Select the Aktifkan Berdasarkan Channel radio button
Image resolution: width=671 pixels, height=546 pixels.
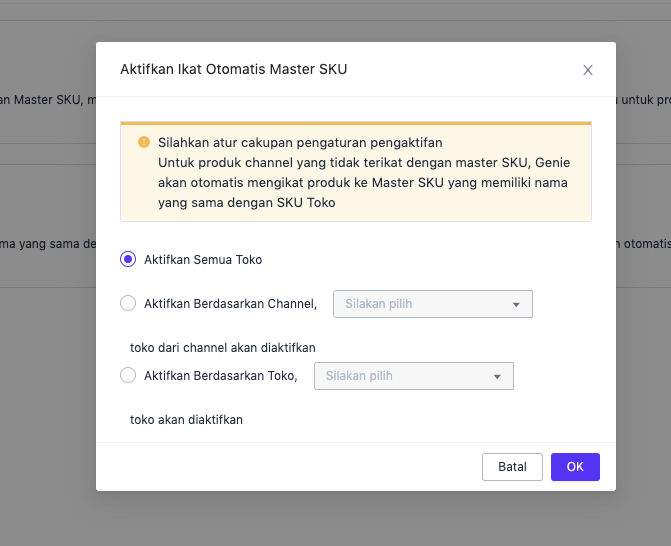pyautogui.click(x=128, y=303)
